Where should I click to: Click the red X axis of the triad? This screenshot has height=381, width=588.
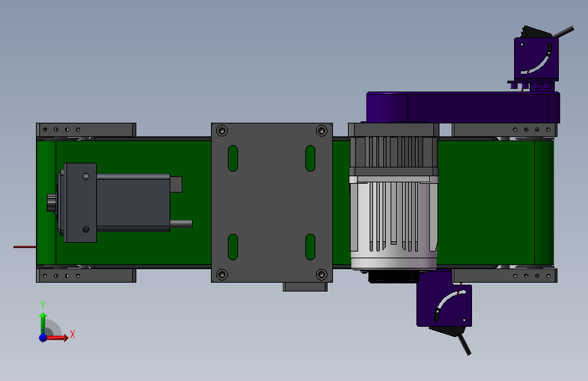click(x=57, y=338)
